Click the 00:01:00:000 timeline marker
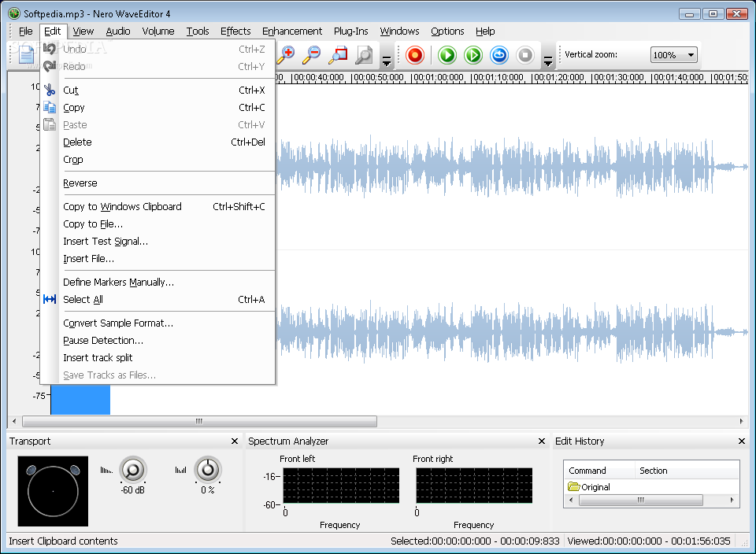 point(439,78)
